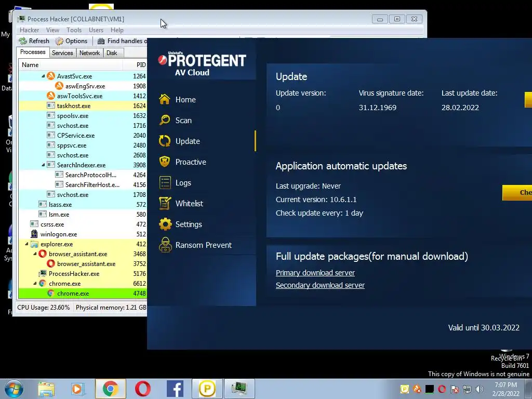Click the Windows Start orb
Viewport: 532px width, 399px height.
click(14, 389)
